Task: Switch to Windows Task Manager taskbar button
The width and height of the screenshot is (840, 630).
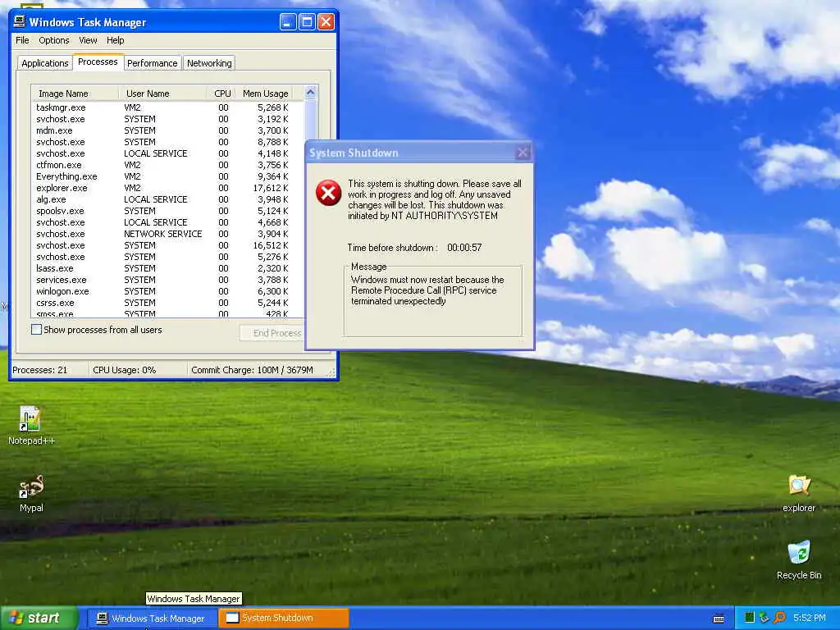Action: pos(151,619)
